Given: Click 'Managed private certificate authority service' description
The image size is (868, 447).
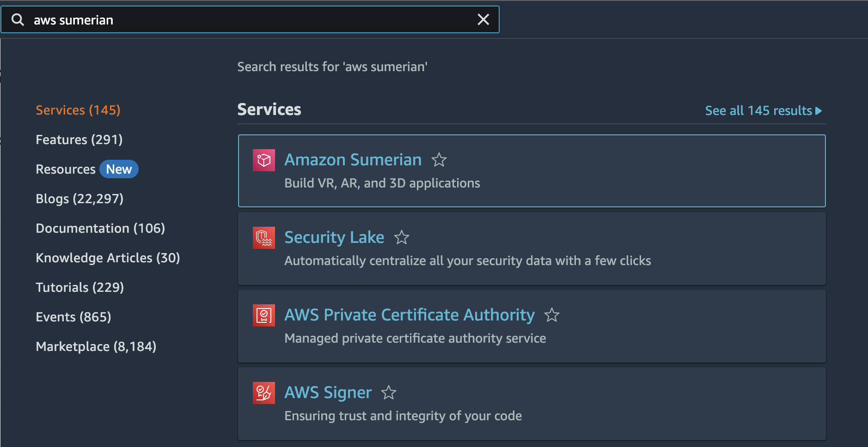Looking at the screenshot, I should (x=415, y=338).
